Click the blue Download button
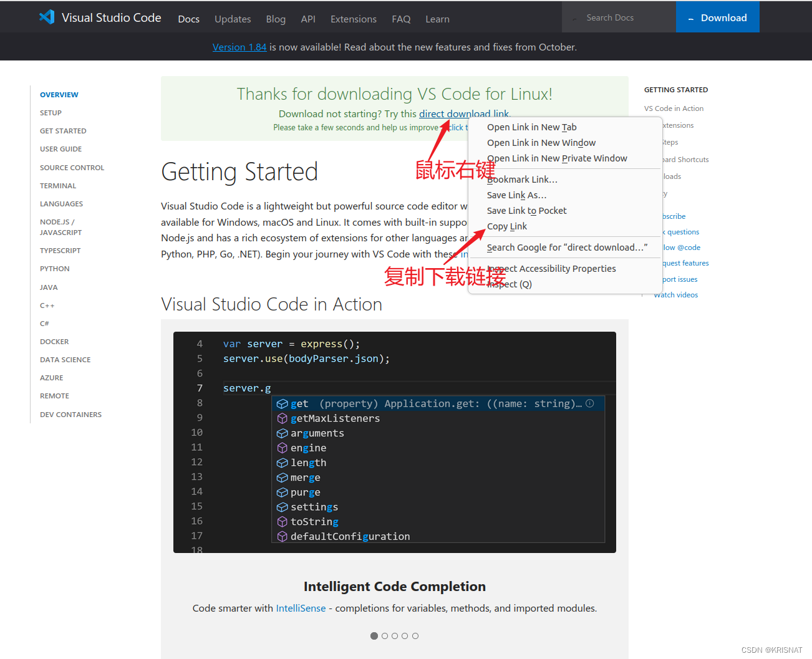This screenshot has height=659, width=812. (x=717, y=17)
